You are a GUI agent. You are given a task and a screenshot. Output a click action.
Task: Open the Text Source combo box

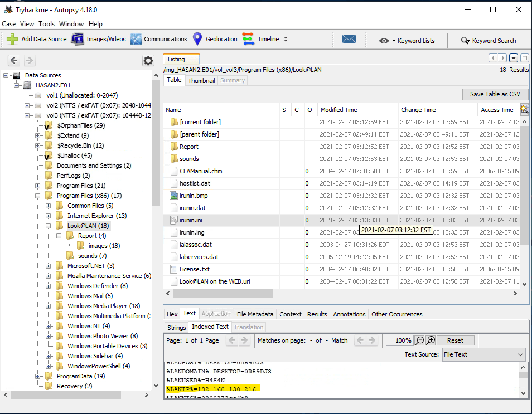click(x=483, y=354)
